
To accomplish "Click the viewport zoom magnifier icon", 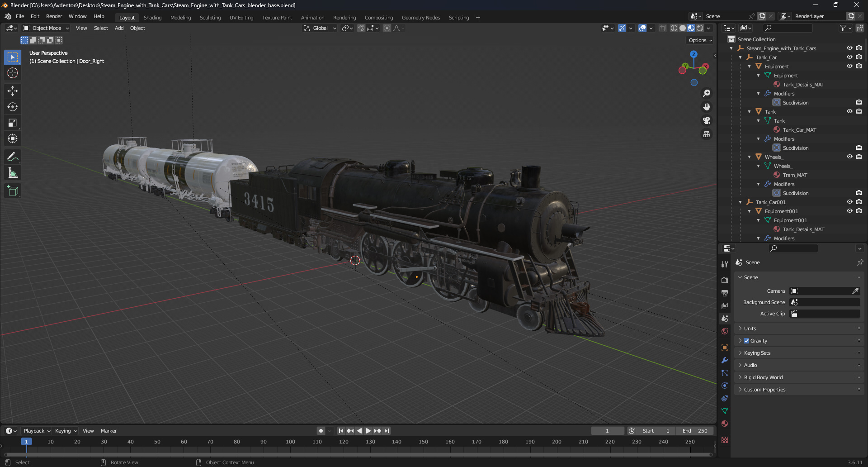I will (x=707, y=93).
